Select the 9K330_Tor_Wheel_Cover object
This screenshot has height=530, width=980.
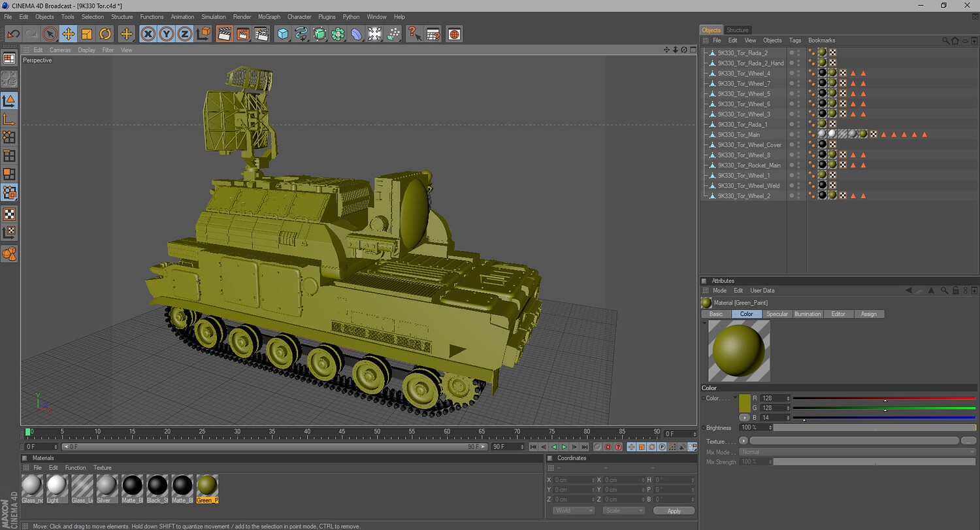click(x=749, y=145)
